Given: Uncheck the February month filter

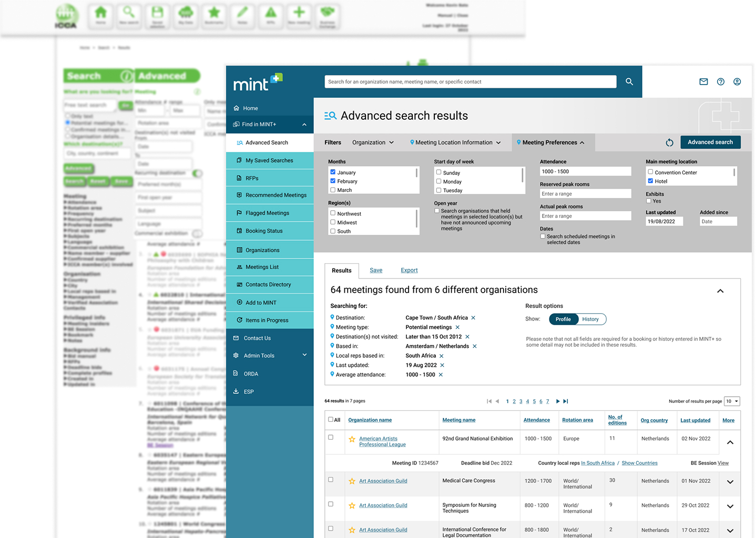Looking at the screenshot, I should pyautogui.click(x=333, y=181).
